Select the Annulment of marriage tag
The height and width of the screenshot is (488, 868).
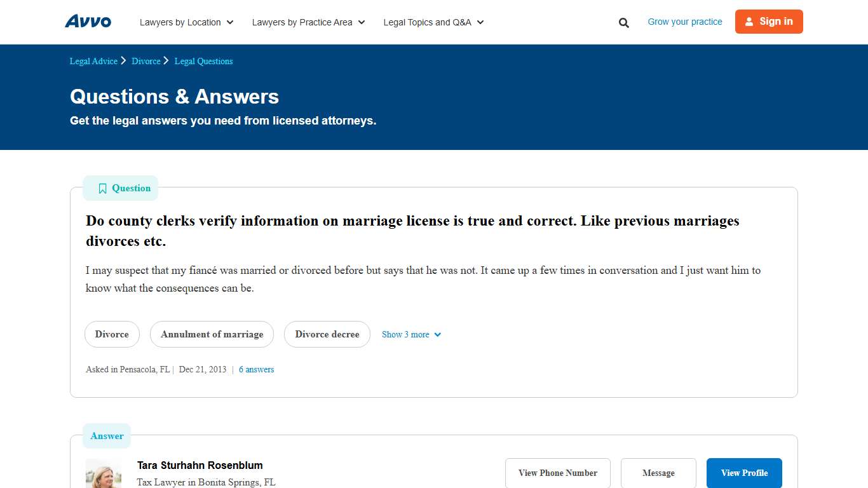[212, 334]
